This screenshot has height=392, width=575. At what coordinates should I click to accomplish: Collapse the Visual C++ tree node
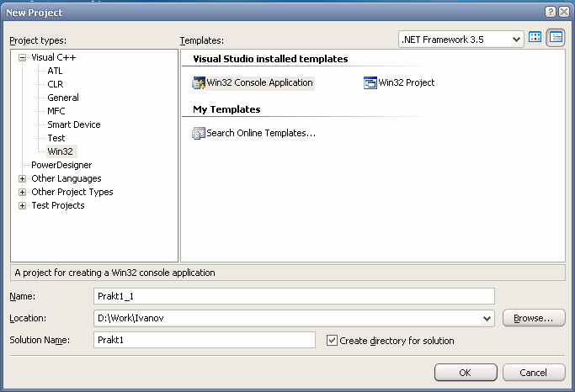point(23,57)
